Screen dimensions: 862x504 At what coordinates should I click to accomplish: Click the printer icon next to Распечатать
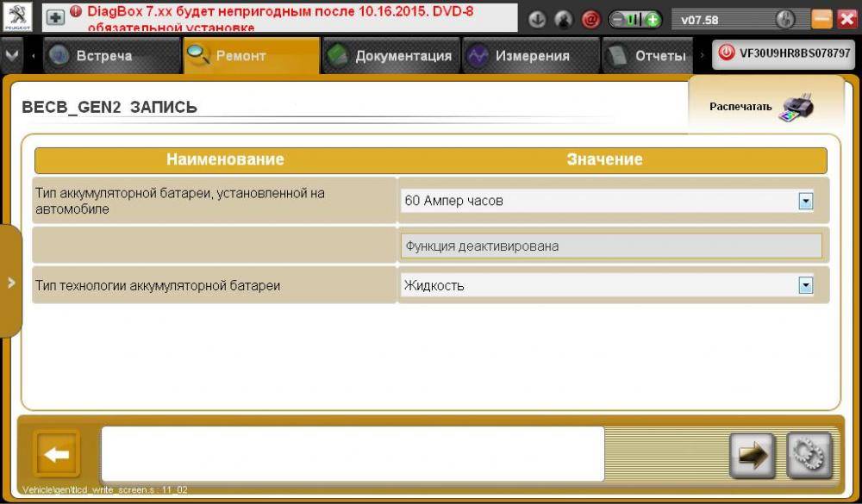click(x=795, y=108)
